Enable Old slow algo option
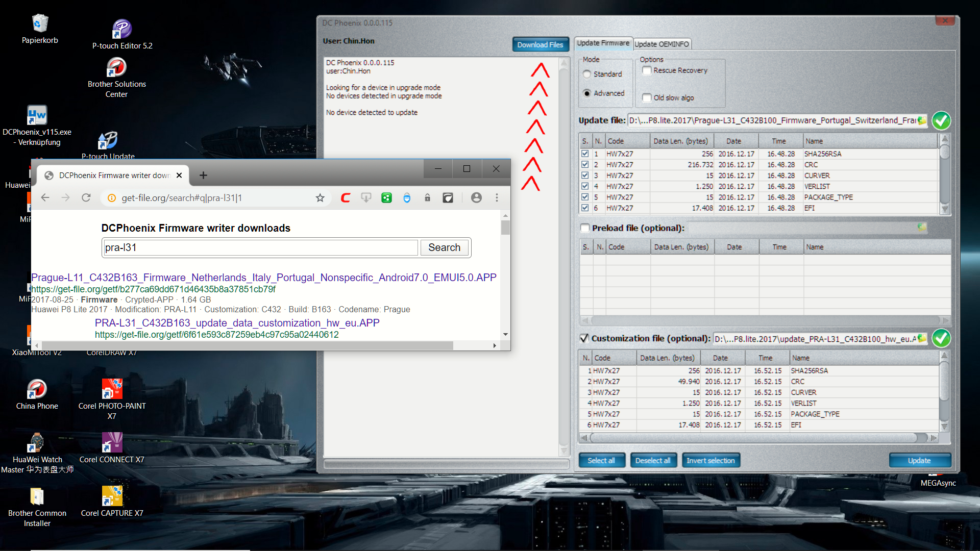Viewport: 980px width, 551px height. (647, 97)
